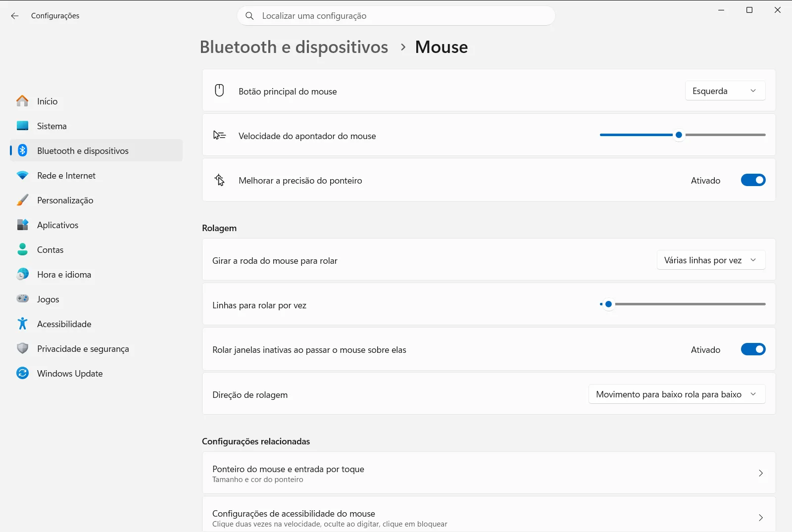This screenshot has width=792, height=532.
Task: Click Privacidade e segurança shield icon
Action: [x=22, y=348]
